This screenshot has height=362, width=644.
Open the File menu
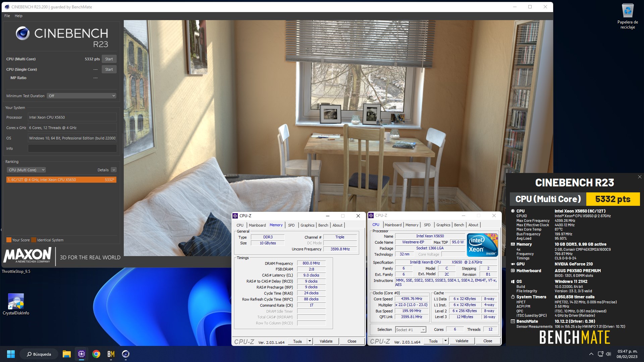[7, 16]
